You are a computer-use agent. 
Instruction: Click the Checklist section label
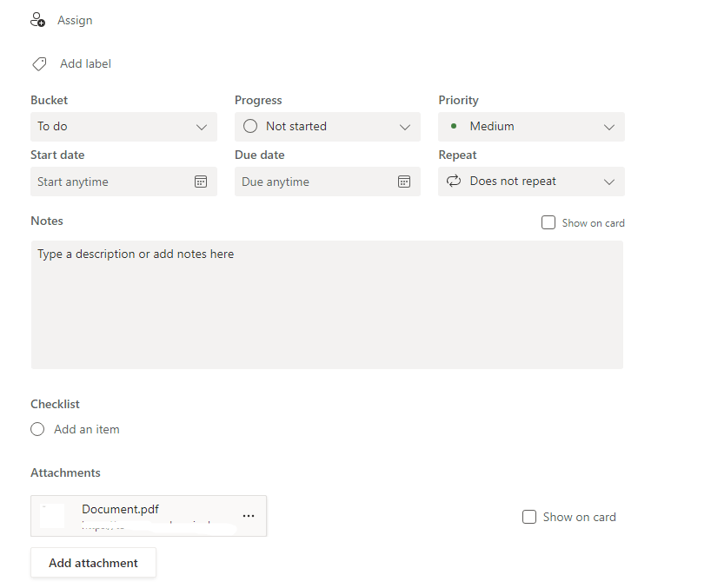pos(55,404)
